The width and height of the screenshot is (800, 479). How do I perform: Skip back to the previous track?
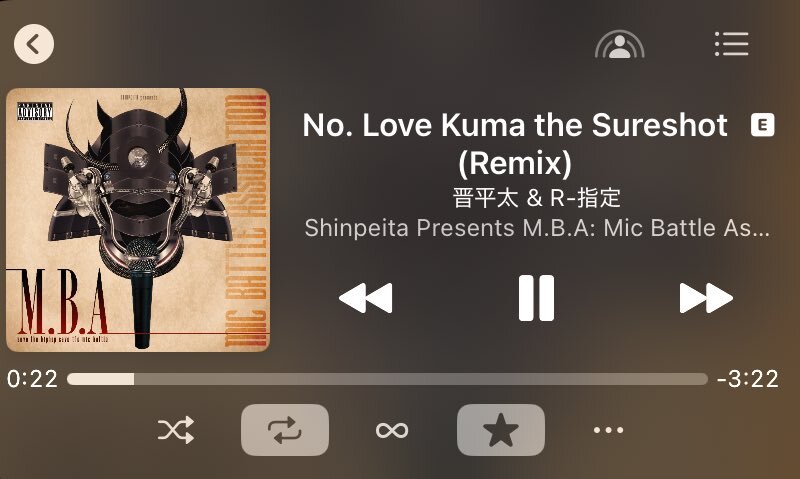pos(365,298)
